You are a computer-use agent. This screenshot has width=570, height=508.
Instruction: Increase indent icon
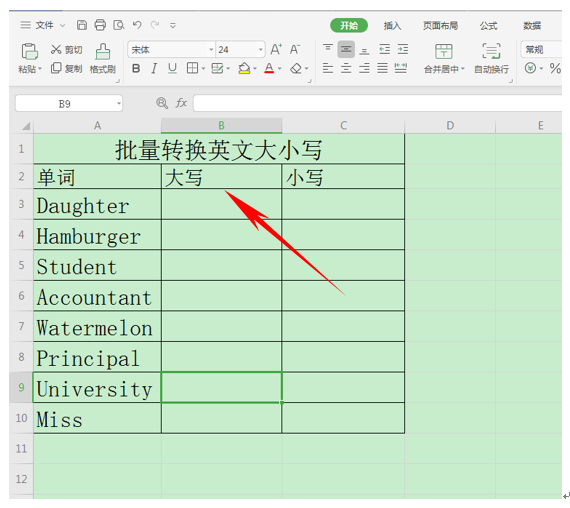403,49
